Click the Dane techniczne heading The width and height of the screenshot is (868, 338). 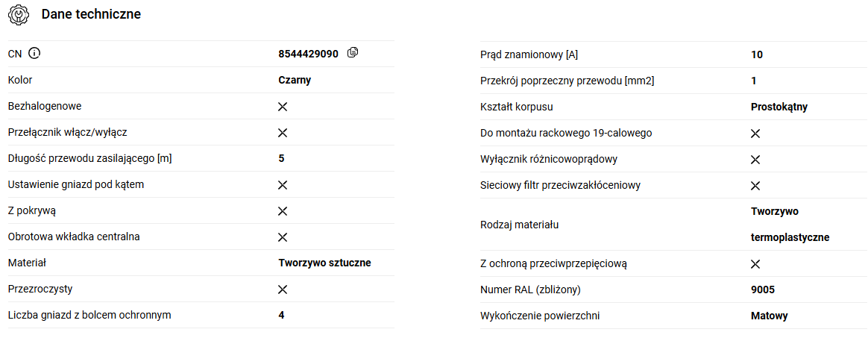91,14
